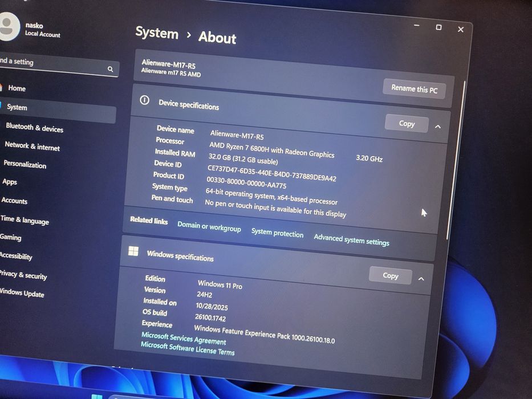Open Personalization settings

[x=25, y=164]
